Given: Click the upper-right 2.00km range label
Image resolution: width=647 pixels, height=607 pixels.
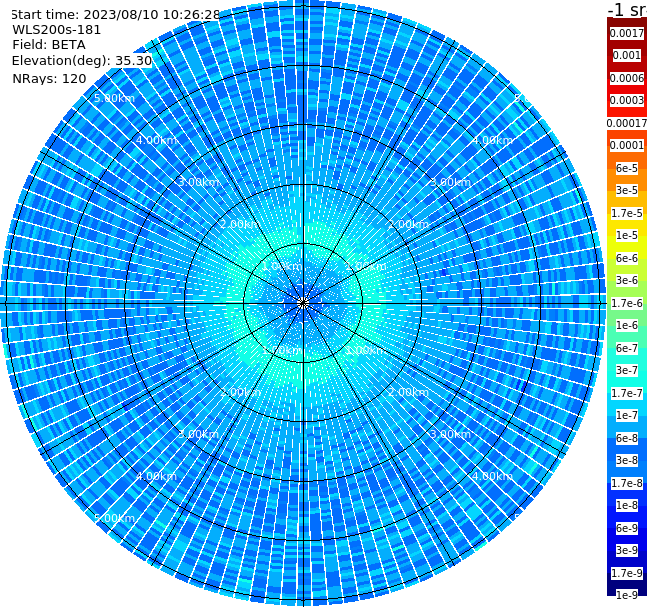Looking at the screenshot, I should pos(409,224).
